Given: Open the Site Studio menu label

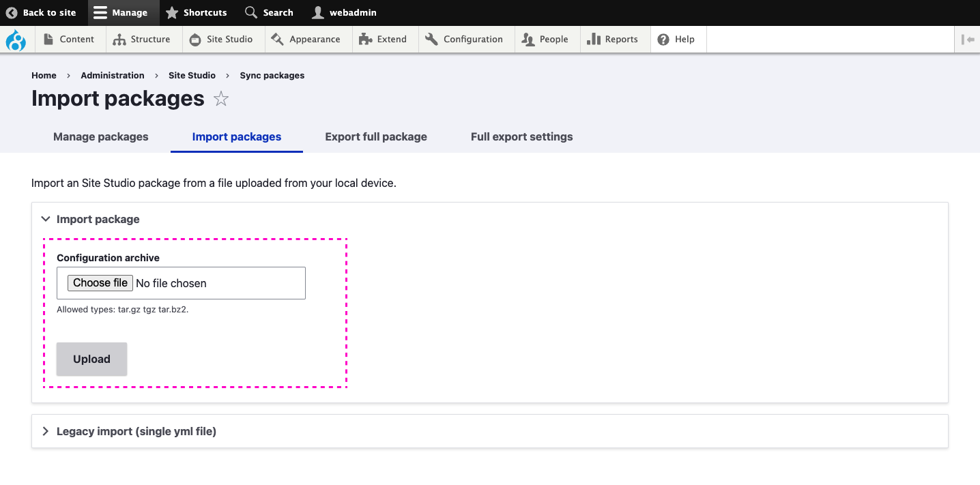Looking at the screenshot, I should click(230, 39).
